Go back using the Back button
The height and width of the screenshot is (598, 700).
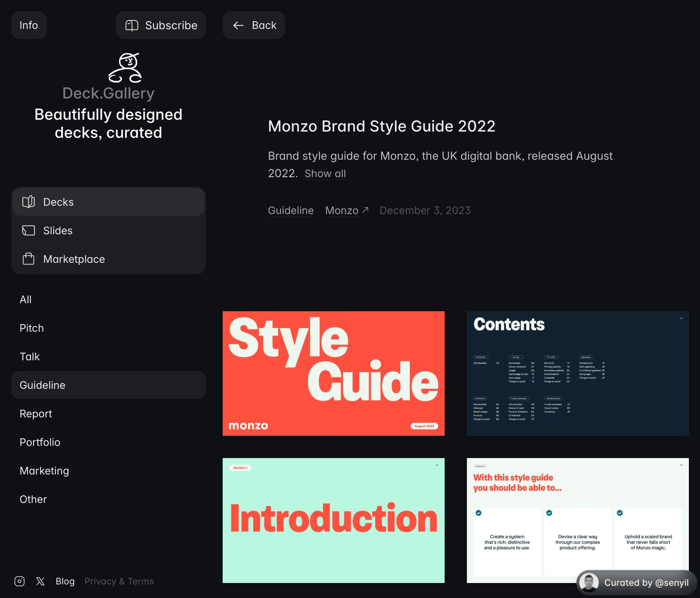[x=254, y=25]
